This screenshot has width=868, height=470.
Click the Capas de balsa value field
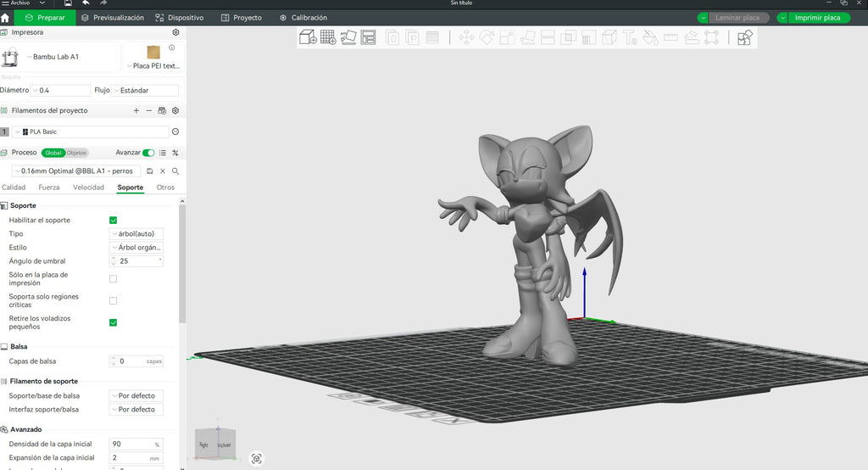pyautogui.click(x=136, y=361)
